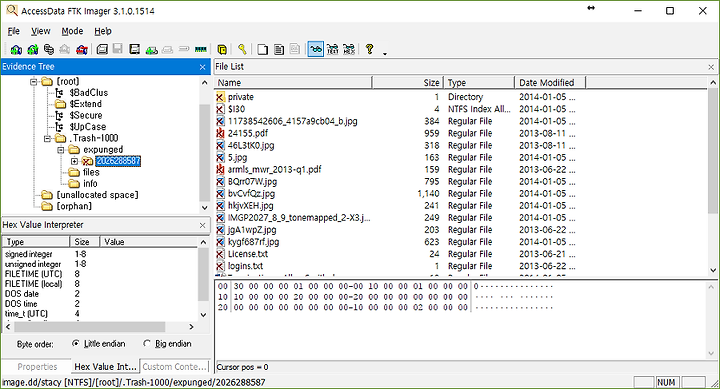720x389 pixels.
Task: Open the View menu
Action: tap(40, 31)
